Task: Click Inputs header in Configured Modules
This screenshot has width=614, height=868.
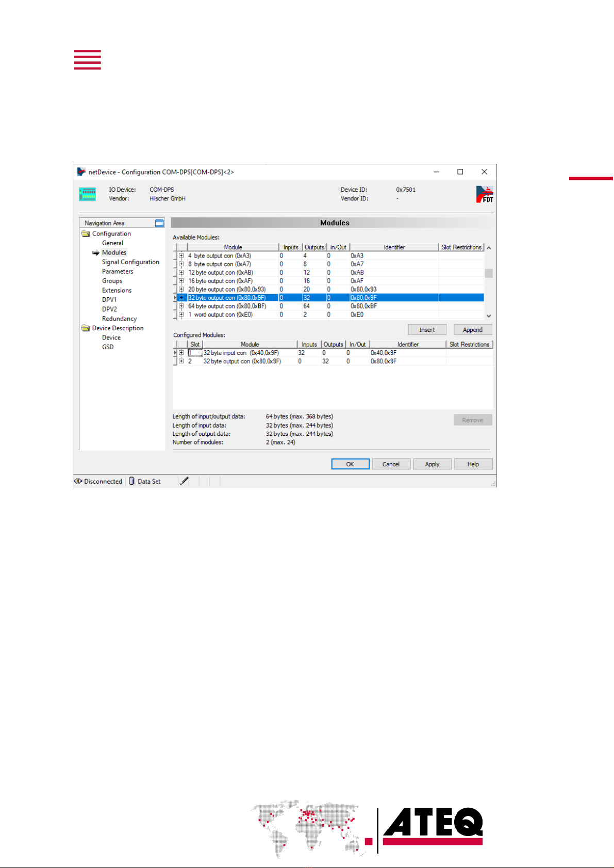Action: [309, 344]
